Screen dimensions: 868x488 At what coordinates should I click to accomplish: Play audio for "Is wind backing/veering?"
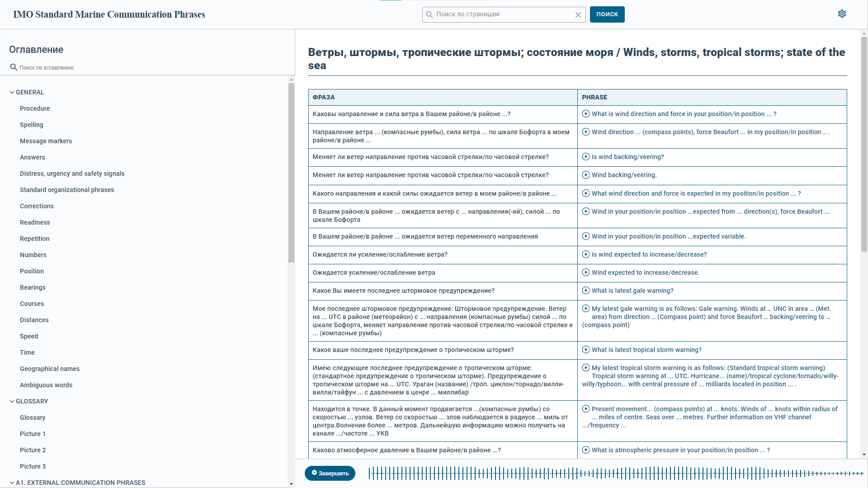point(585,157)
